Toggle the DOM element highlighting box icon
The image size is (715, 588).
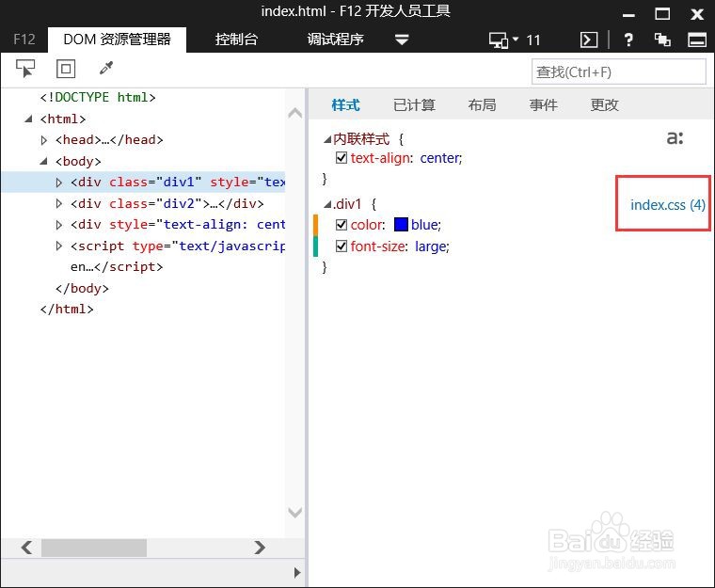pyautogui.click(x=66, y=69)
